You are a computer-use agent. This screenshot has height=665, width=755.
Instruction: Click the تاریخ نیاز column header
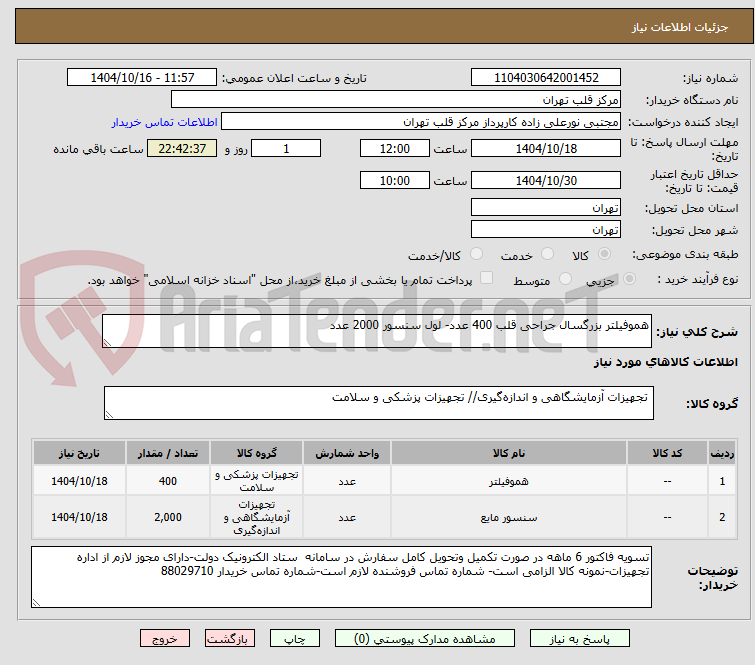(x=79, y=453)
